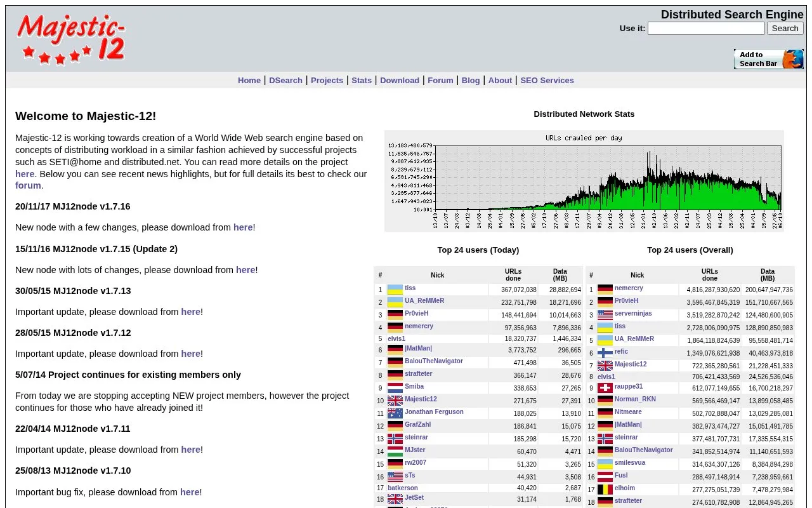
Task: Click the flag next to elhoim
Action: tap(605, 490)
